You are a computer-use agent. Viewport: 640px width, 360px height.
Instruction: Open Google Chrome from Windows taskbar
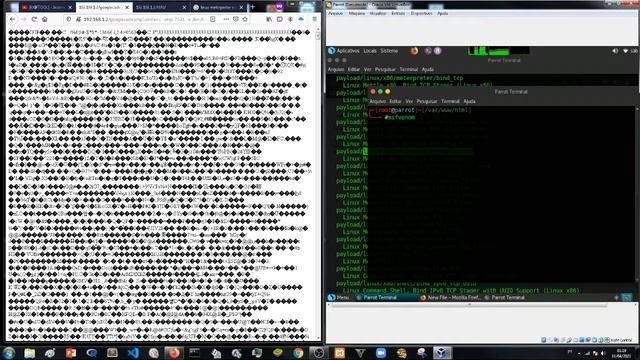coord(298,353)
